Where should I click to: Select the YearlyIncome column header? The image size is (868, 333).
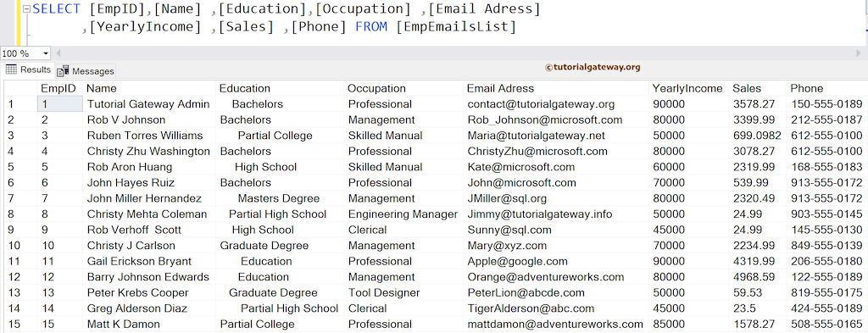pyautogui.click(x=688, y=88)
